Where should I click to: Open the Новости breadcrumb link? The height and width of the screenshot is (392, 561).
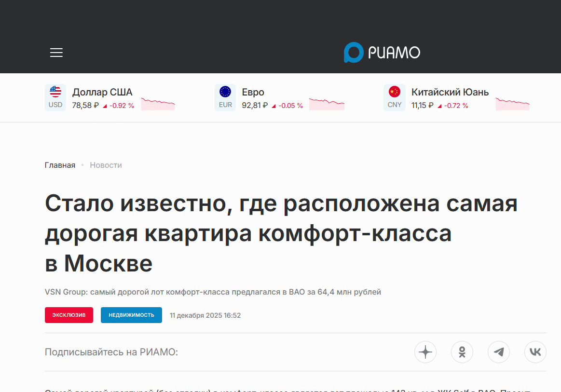[x=106, y=165]
